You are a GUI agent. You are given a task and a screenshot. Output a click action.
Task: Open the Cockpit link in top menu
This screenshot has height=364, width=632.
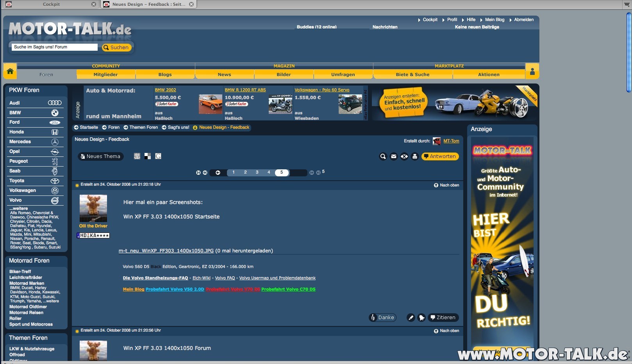click(430, 20)
